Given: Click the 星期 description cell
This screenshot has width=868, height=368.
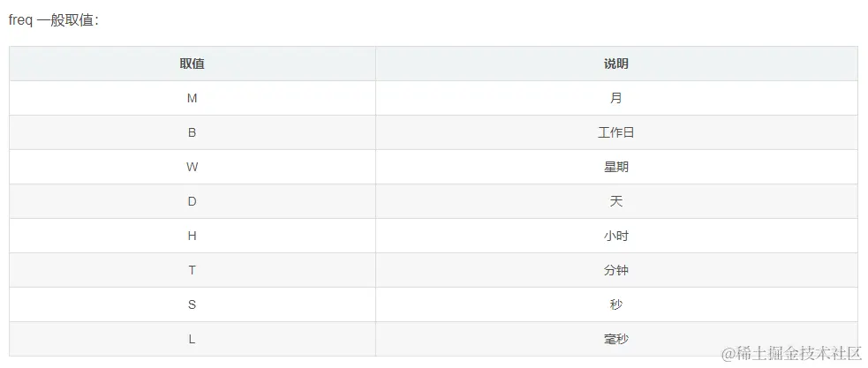Looking at the screenshot, I should click(x=616, y=167).
